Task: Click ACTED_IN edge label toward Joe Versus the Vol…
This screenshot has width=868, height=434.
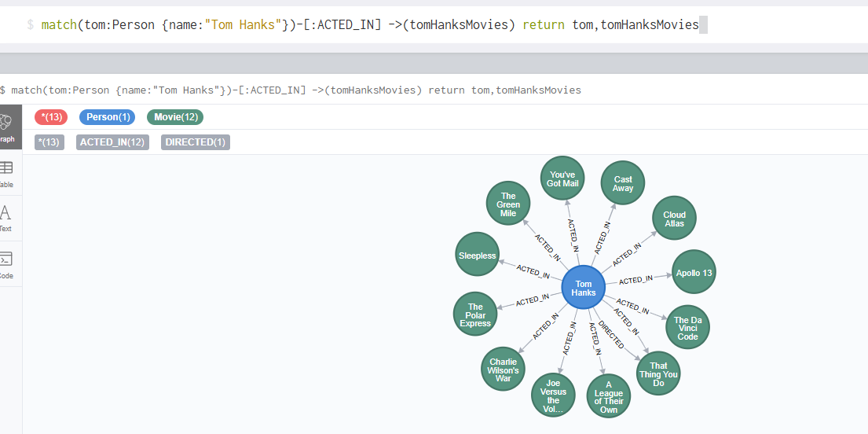Action: point(569,338)
